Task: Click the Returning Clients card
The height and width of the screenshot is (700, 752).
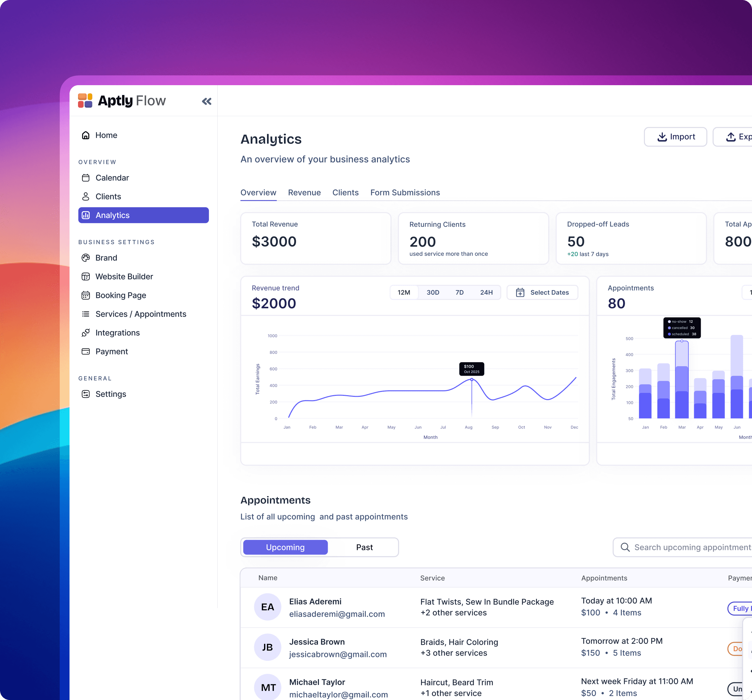Action: (473, 238)
